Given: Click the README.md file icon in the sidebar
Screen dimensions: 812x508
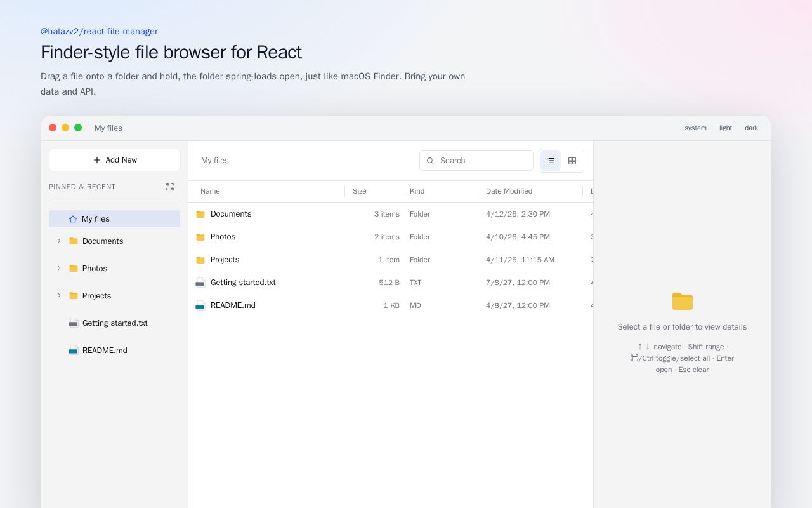Looking at the screenshot, I should (x=74, y=351).
